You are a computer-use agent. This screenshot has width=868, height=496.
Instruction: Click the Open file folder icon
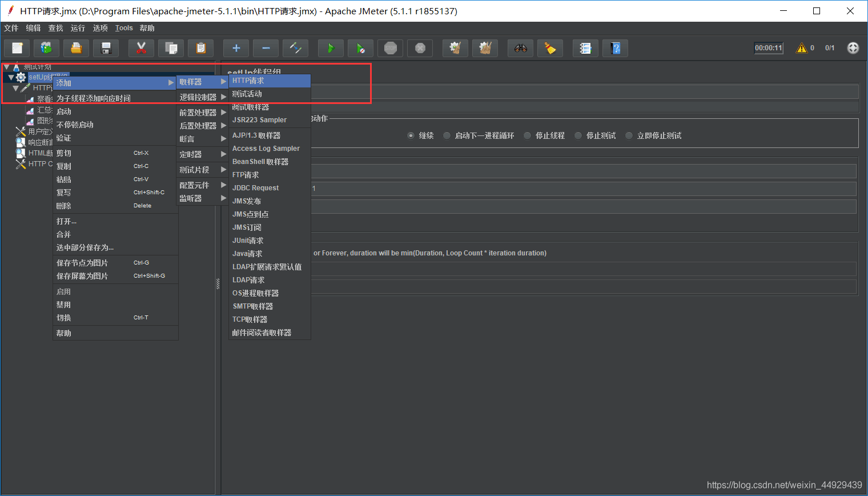(77, 48)
